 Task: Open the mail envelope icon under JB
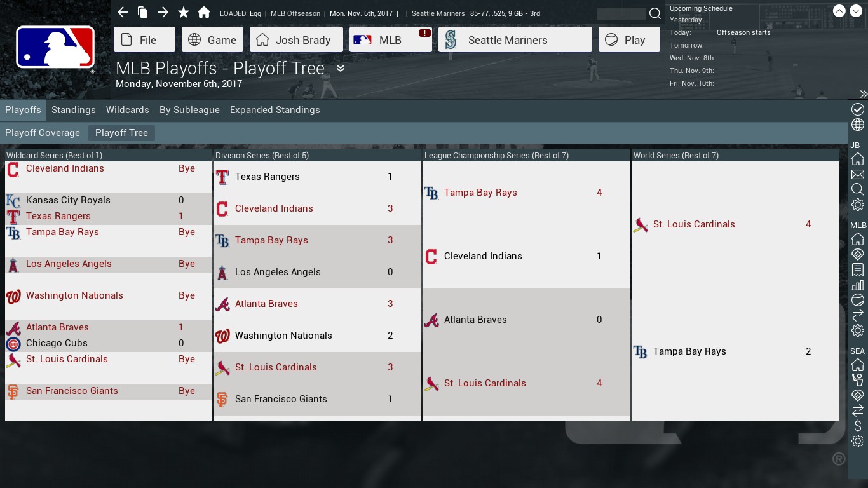click(858, 174)
